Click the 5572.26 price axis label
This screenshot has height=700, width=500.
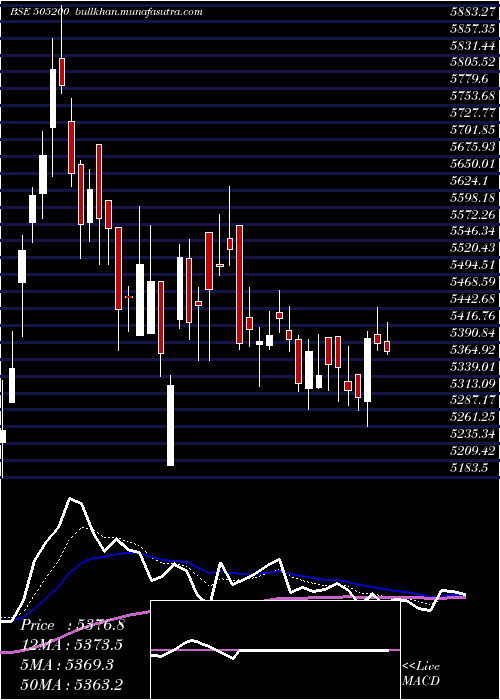click(x=473, y=215)
